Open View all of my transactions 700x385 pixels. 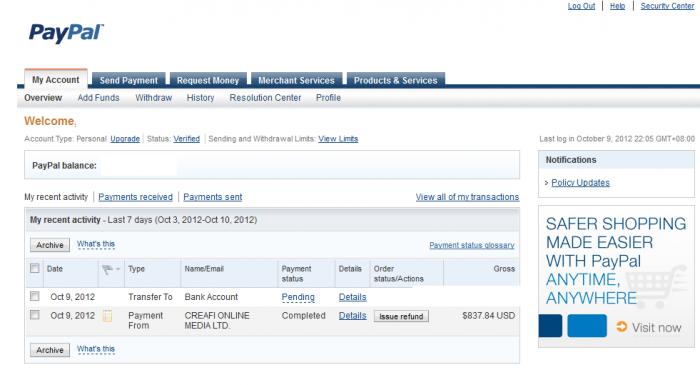(467, 197)
